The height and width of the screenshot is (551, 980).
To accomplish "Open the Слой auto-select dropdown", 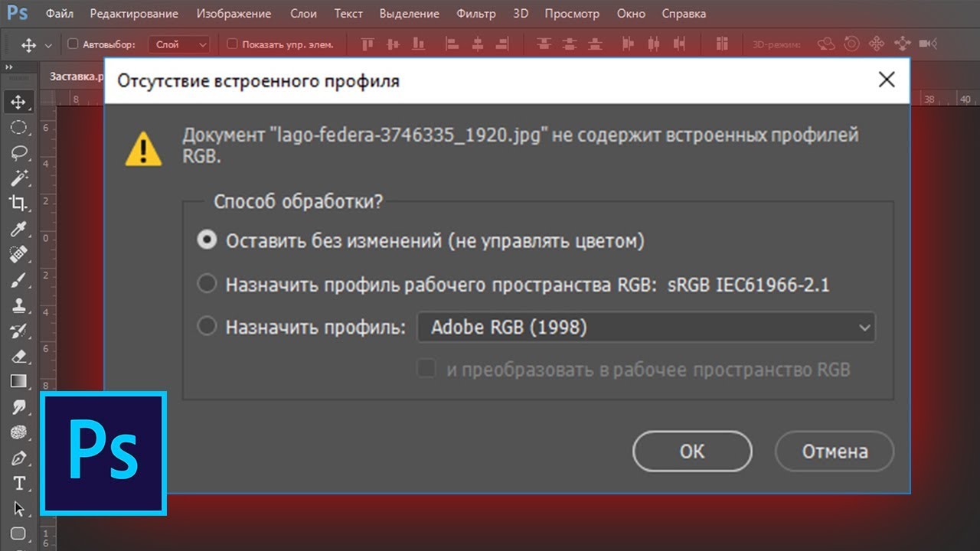I will [x=179, y=44].
